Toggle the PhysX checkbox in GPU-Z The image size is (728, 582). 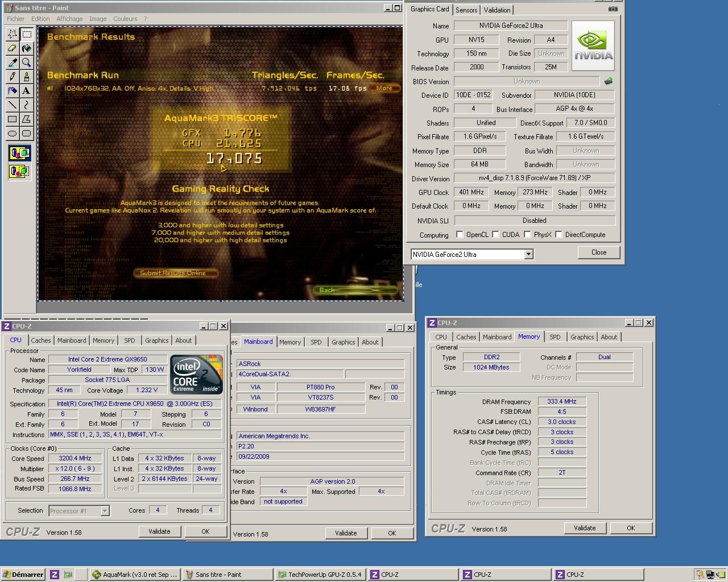pos(527,235)
